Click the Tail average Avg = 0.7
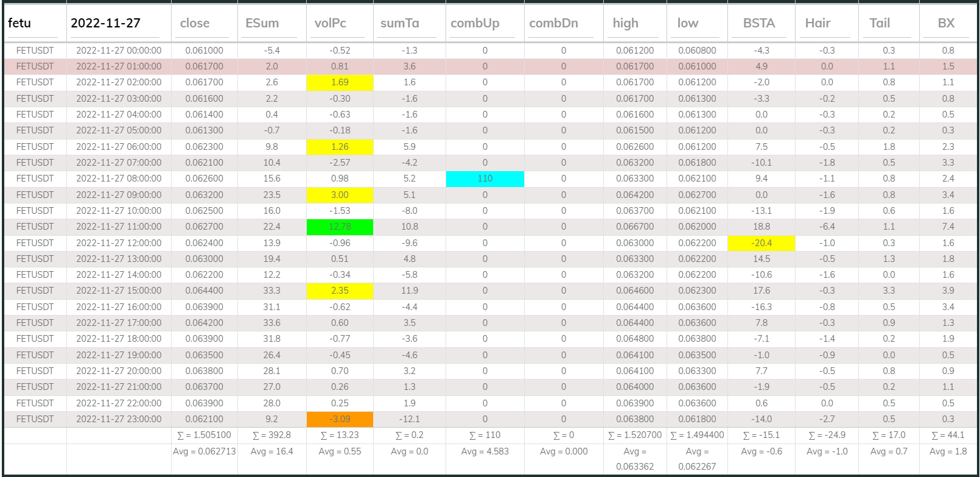Viewport: 980px width, 477px height. click(889, 451)
